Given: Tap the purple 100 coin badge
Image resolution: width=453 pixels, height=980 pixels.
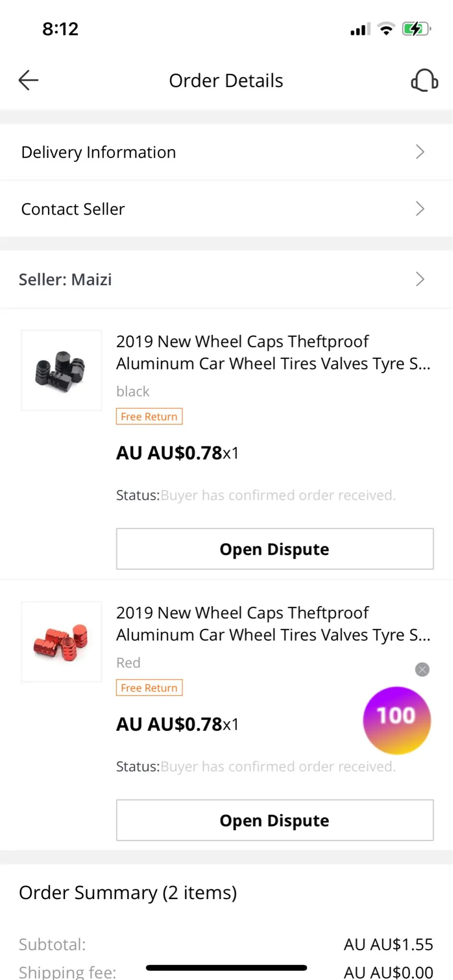Looking at the screenshot, I should pyautogui.click(x=397, y=720).
